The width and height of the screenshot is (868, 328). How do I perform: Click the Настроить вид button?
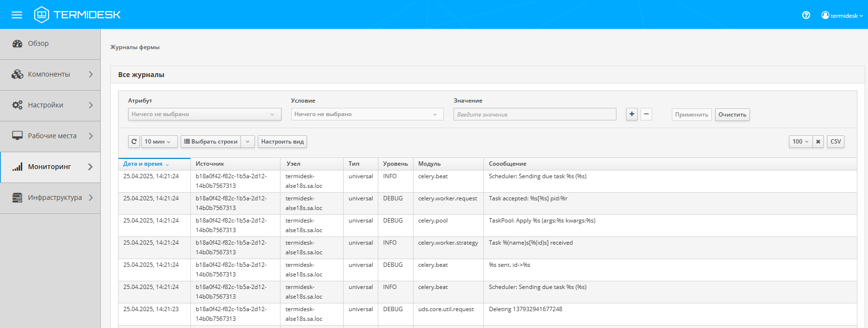coord(282,142)
